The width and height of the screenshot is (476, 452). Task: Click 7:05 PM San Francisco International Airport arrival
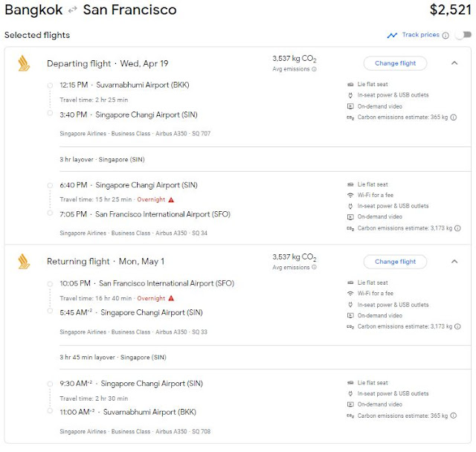145,214
